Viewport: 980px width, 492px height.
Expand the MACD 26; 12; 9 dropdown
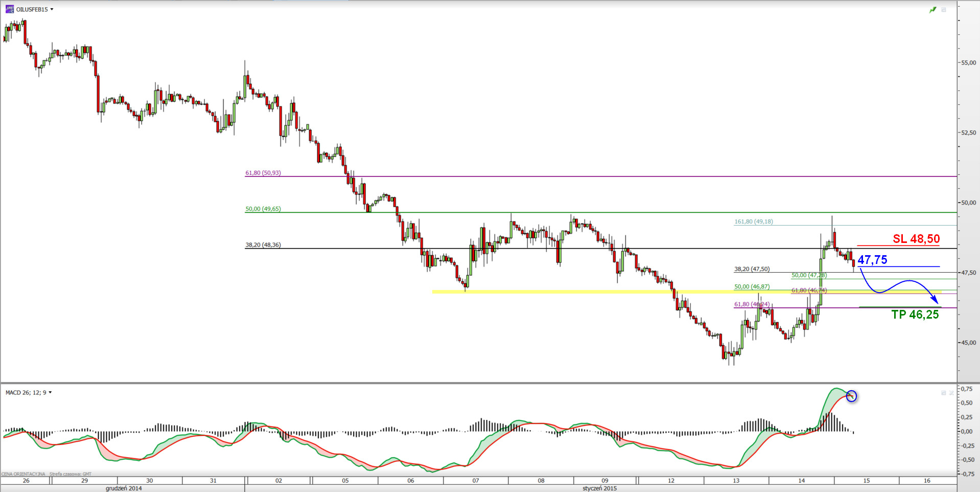tap(50, 393)
